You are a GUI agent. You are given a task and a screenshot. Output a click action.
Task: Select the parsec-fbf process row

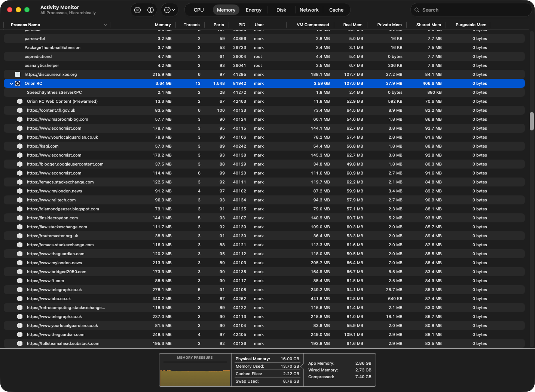tap(264, 38)
